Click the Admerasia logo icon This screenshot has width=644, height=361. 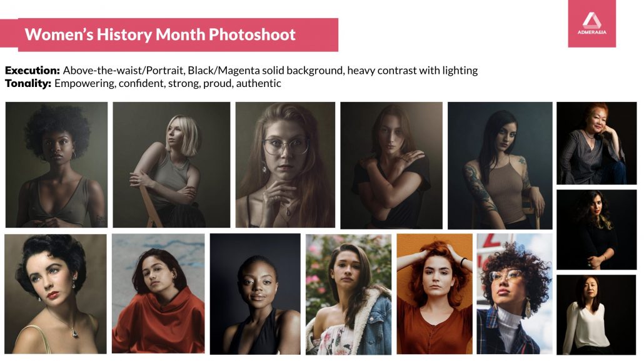click(591, 23)
